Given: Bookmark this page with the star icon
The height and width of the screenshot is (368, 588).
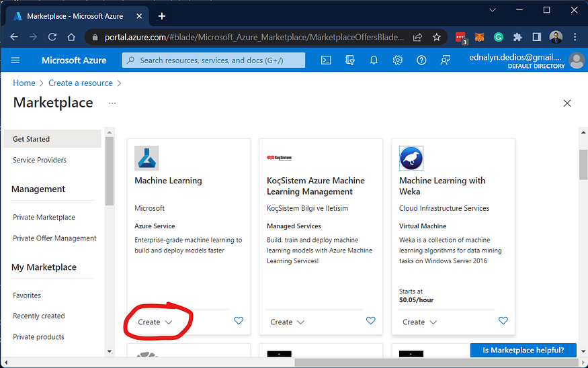Looking at the screenshot, I should tap(437, 37).
